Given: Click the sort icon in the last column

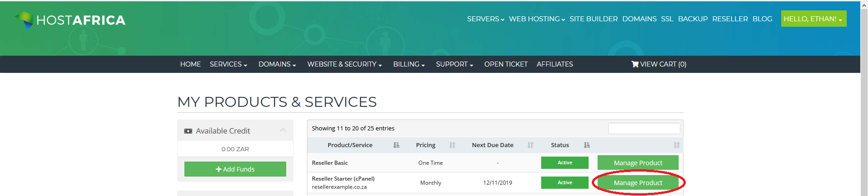Looking at the screenshot, I should (676, 145).
